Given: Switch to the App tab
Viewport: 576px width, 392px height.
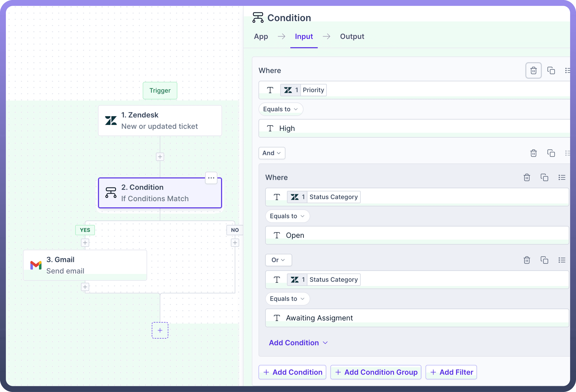Looking at the screenshot, I should point(261,36).
